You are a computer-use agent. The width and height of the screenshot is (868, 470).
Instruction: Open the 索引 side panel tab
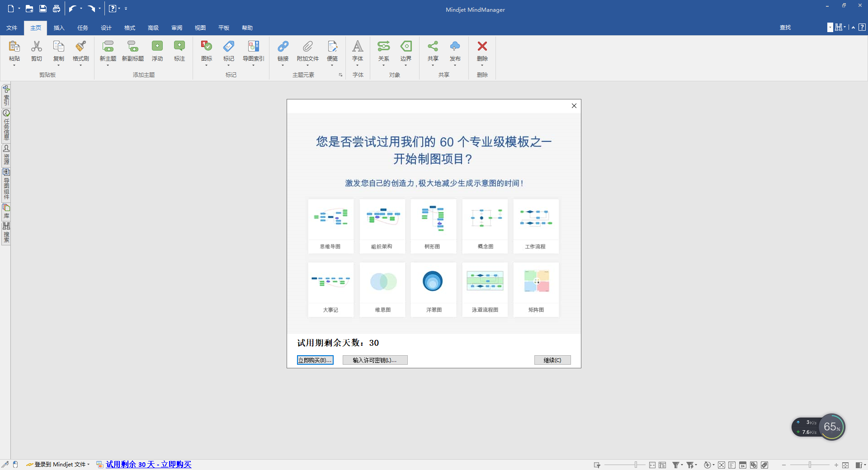coord(6,95)
